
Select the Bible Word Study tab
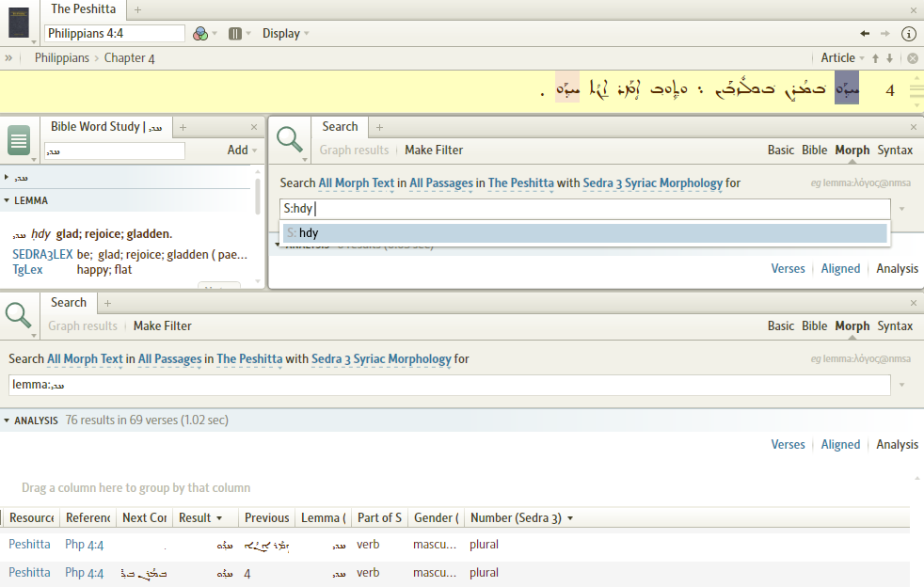point(106,127)
